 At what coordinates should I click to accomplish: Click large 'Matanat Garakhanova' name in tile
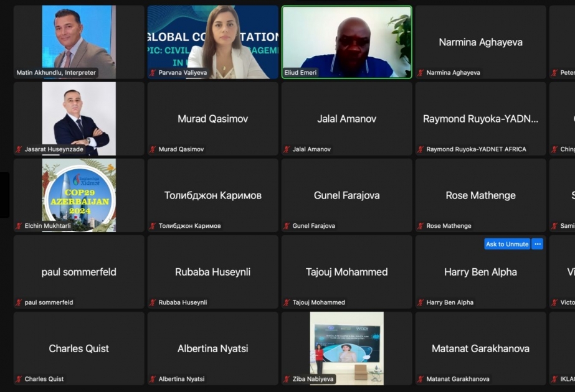(480, 348)
